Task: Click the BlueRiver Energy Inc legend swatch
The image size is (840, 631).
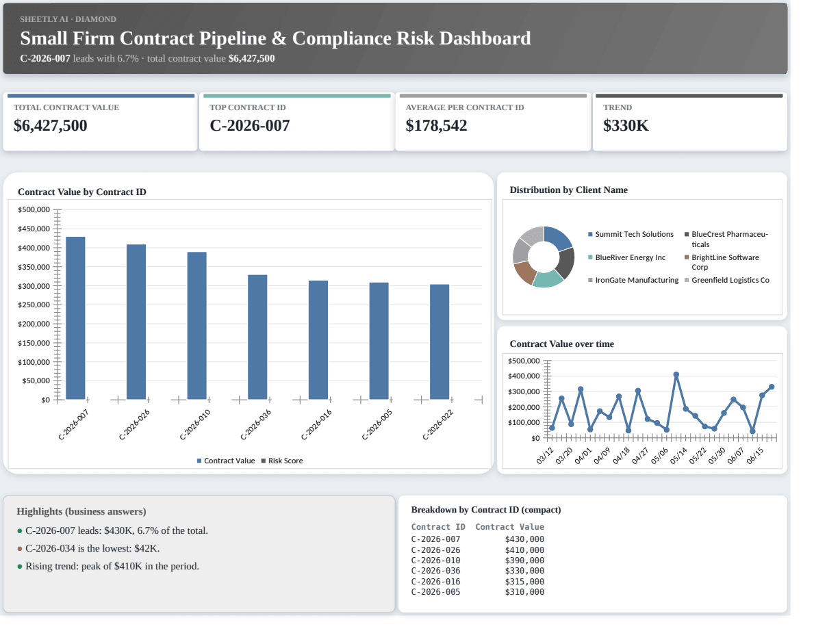Action: [591, 257]
